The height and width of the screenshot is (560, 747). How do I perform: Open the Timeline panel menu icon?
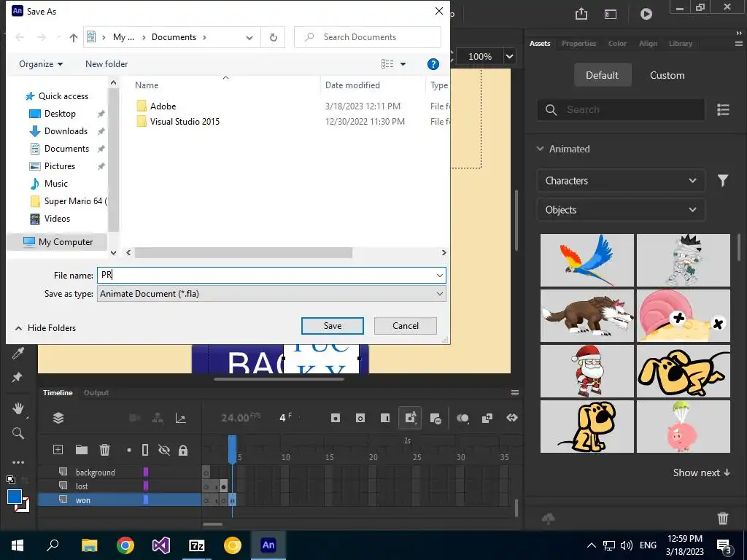515,393
